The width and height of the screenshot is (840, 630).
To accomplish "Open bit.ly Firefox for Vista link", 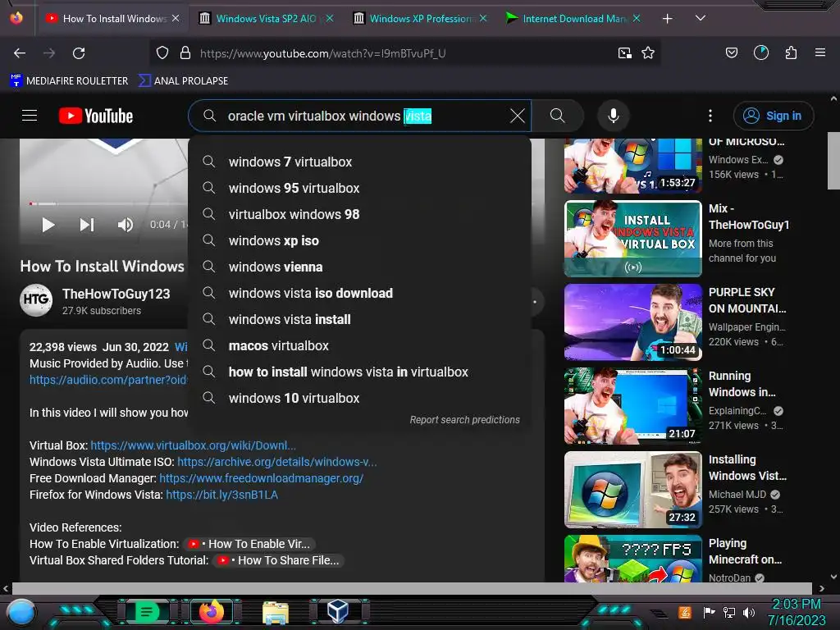I will point(221,495).
